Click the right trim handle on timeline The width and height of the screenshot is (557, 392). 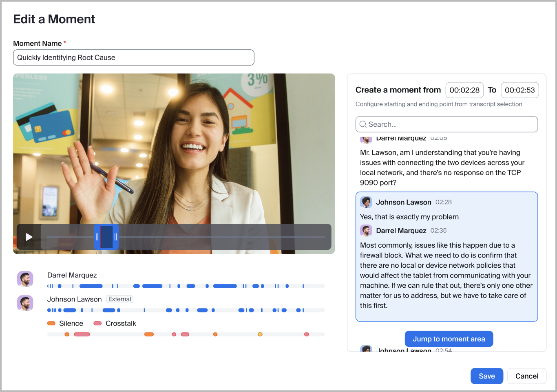(x=116, y=237)
